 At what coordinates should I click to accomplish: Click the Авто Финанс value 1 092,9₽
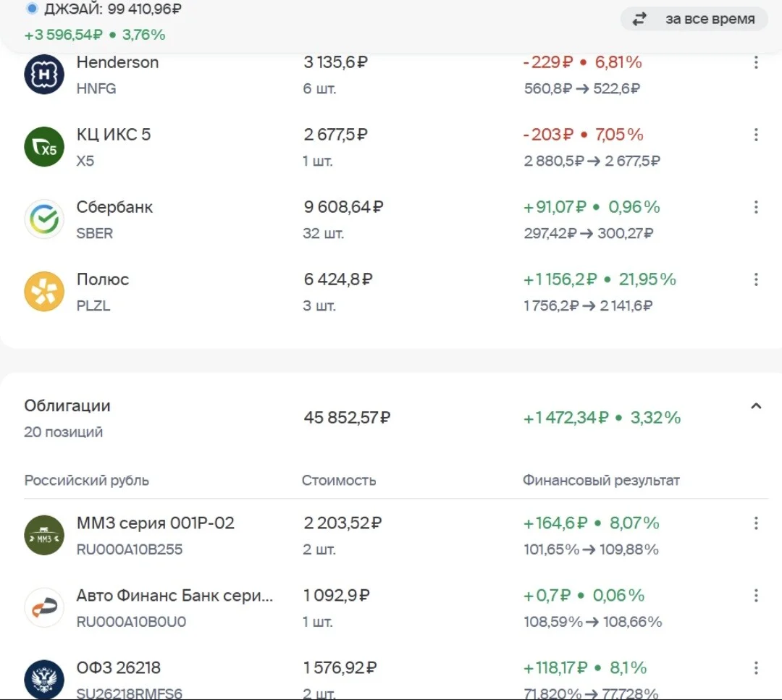pyautogui.click(x=337, y=595)
